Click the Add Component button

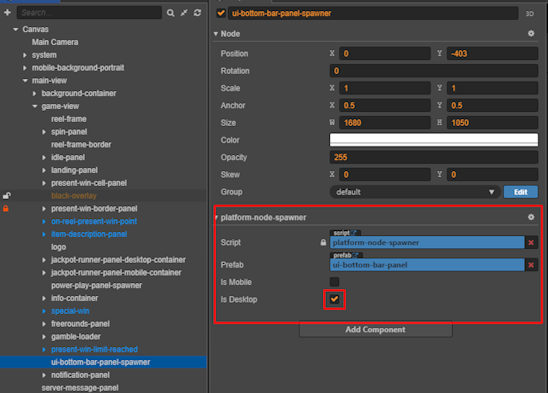pos(376,330)
